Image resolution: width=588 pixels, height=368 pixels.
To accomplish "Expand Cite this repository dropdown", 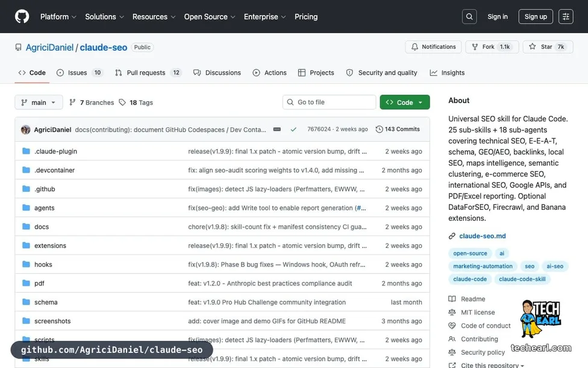I will 492,365.
